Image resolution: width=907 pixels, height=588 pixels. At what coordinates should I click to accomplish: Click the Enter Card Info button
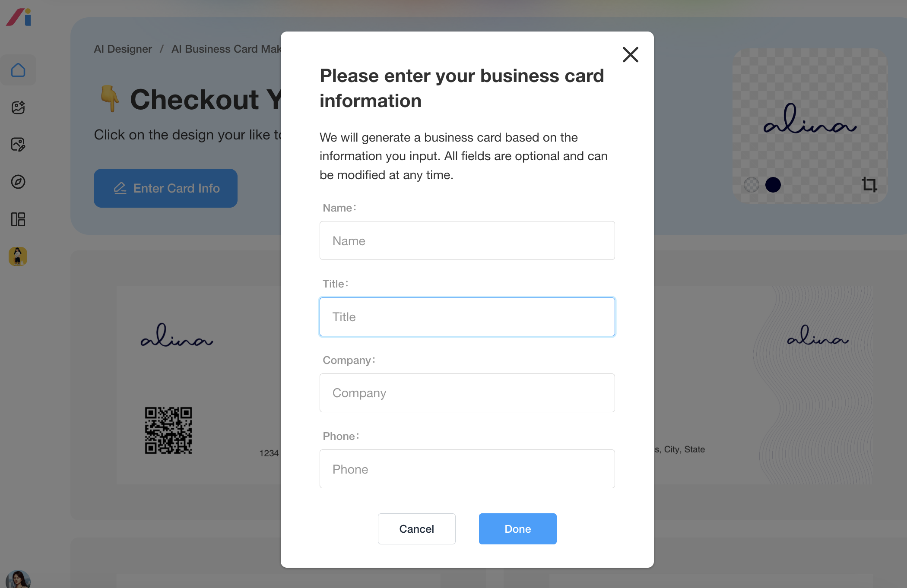coord(165,188)
